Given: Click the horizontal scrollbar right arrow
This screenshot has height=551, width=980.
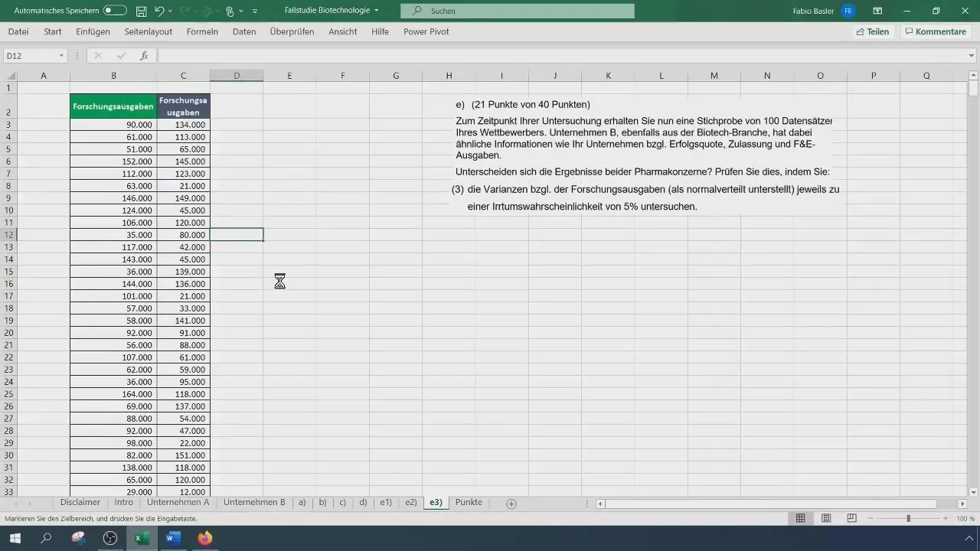Looking at the screenshot, I should pos(962,504).
